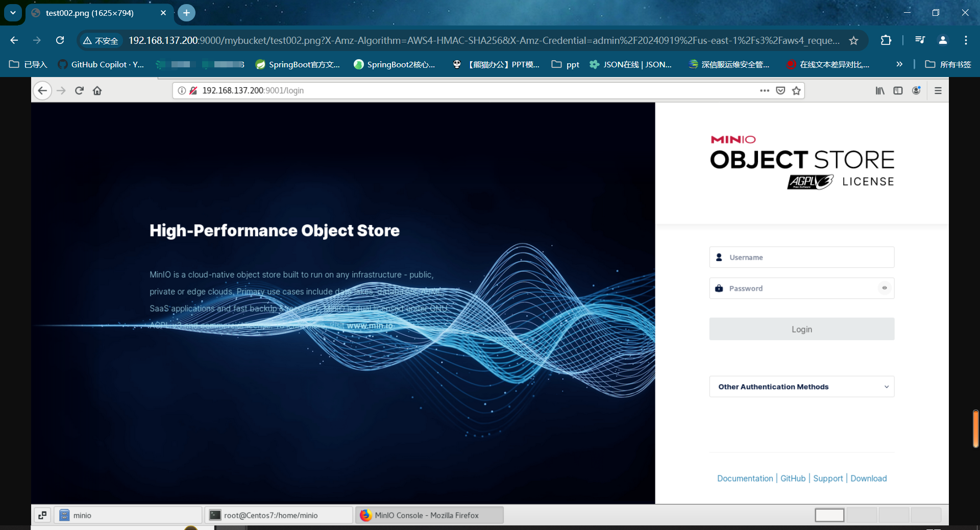Click Firefox reload button
The image size is (980, 530).
[79, 91]
